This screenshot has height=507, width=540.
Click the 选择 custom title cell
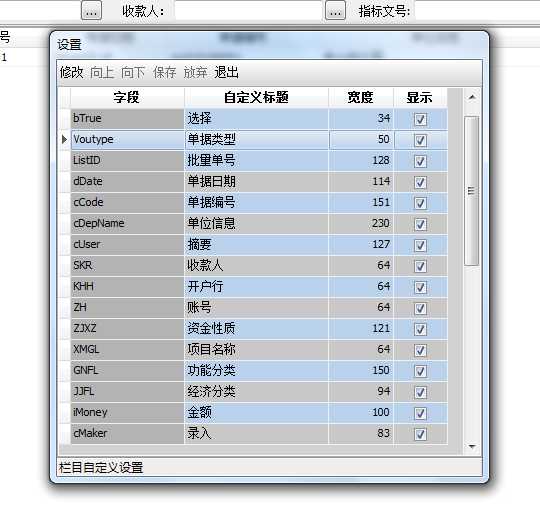click(x=257, y=119)
